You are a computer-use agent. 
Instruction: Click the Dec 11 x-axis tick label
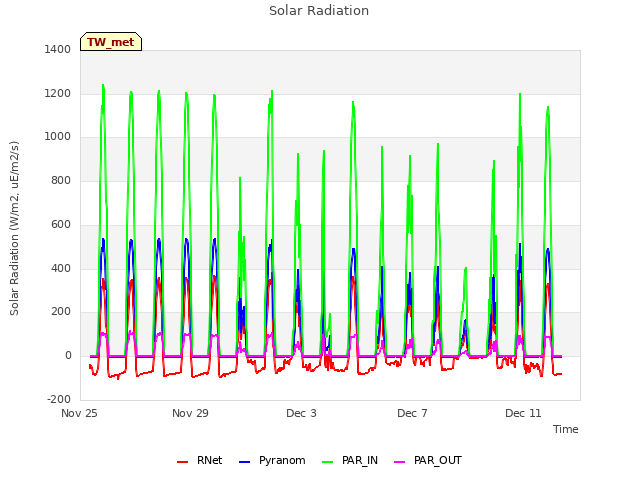click(523, 413)
